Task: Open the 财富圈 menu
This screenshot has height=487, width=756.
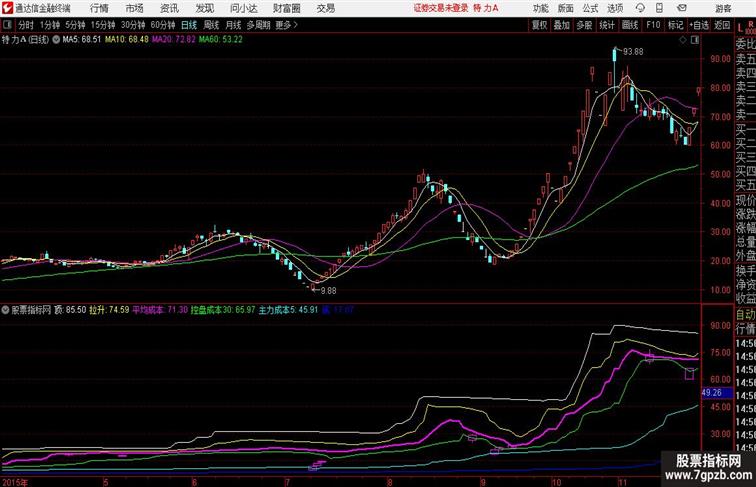Action: tap(286, 8)
